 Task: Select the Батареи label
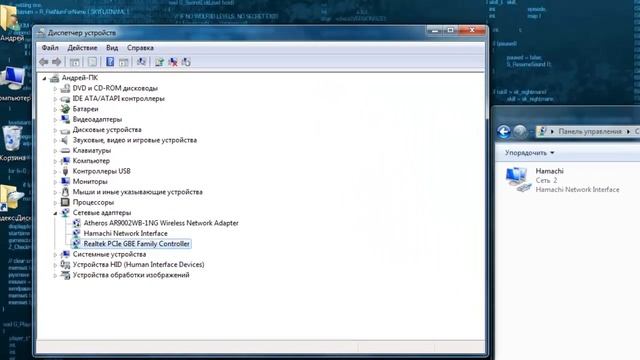coord(85,109)
